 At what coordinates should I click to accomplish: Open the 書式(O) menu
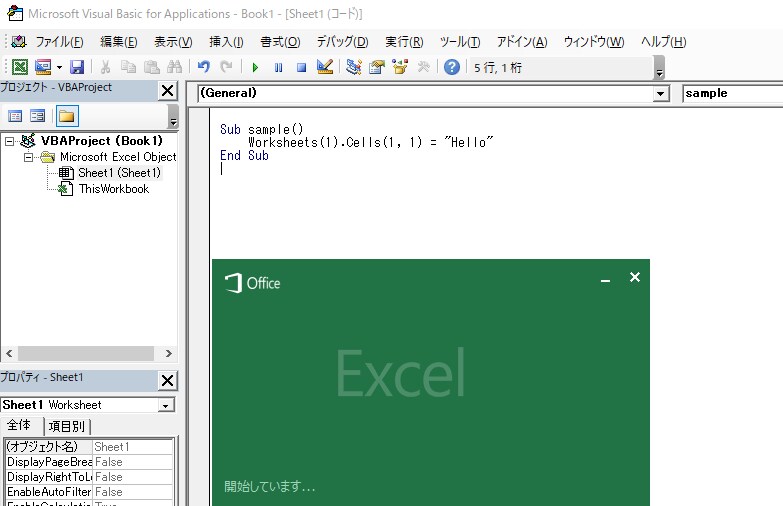(x=280, y=42)
